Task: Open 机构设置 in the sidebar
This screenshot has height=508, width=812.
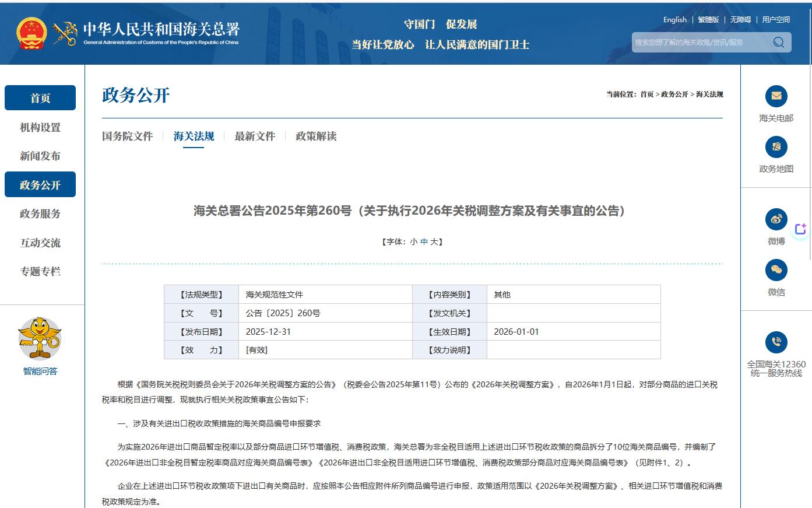Action: pyautogui.click(x=40, y=127)
